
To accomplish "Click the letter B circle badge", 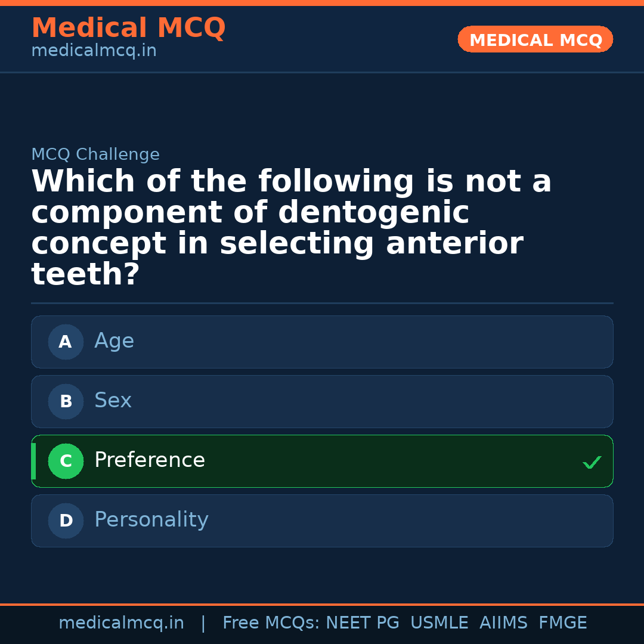I will (x=66, y=402).
